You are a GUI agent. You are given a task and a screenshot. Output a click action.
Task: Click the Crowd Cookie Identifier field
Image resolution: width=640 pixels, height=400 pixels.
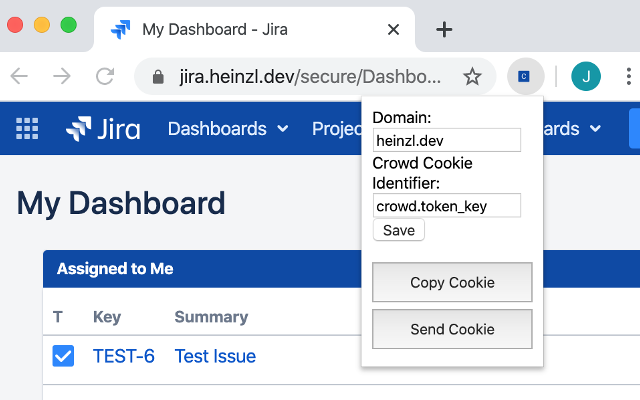[447, 206]
